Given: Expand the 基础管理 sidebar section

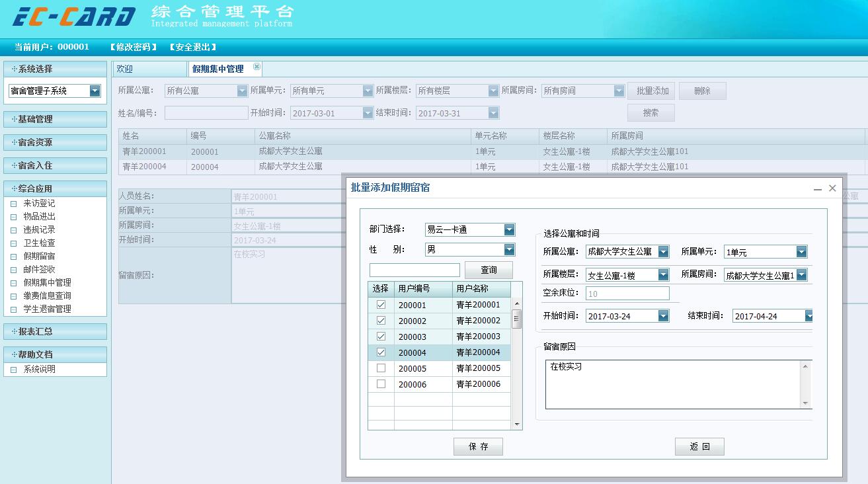Looking at the screenshot, I should 55,119.
